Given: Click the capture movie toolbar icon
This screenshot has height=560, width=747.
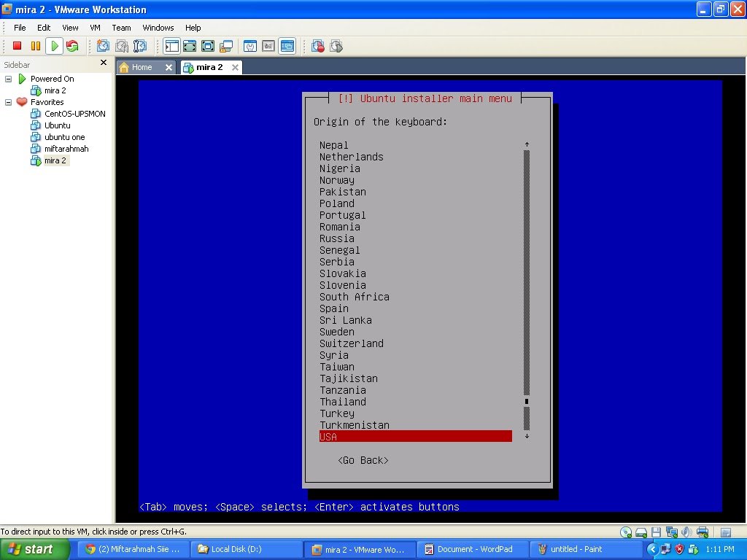Looking at the screenshot, I should (x=318, y=46).
